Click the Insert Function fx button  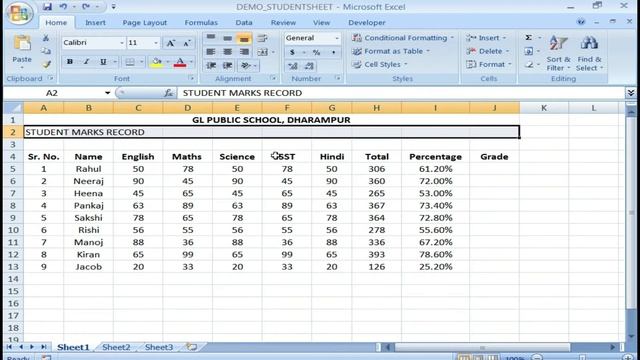click(x=169, y=93)
